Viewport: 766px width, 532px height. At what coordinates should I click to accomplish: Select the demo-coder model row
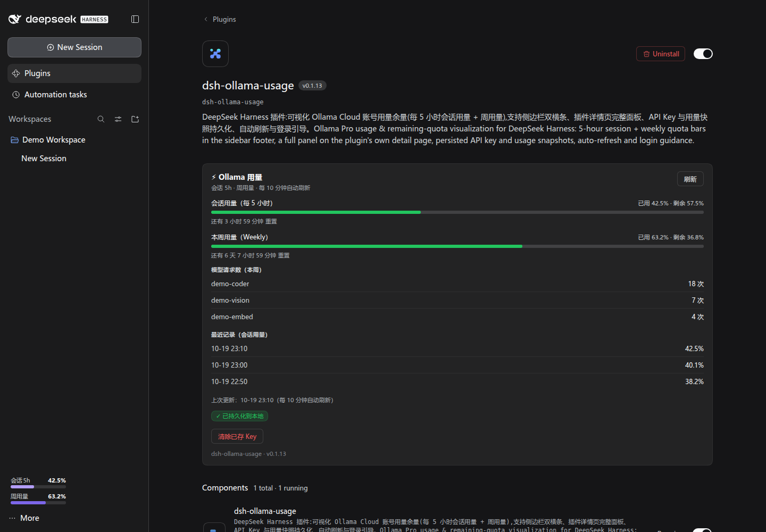tap(457, 284)
